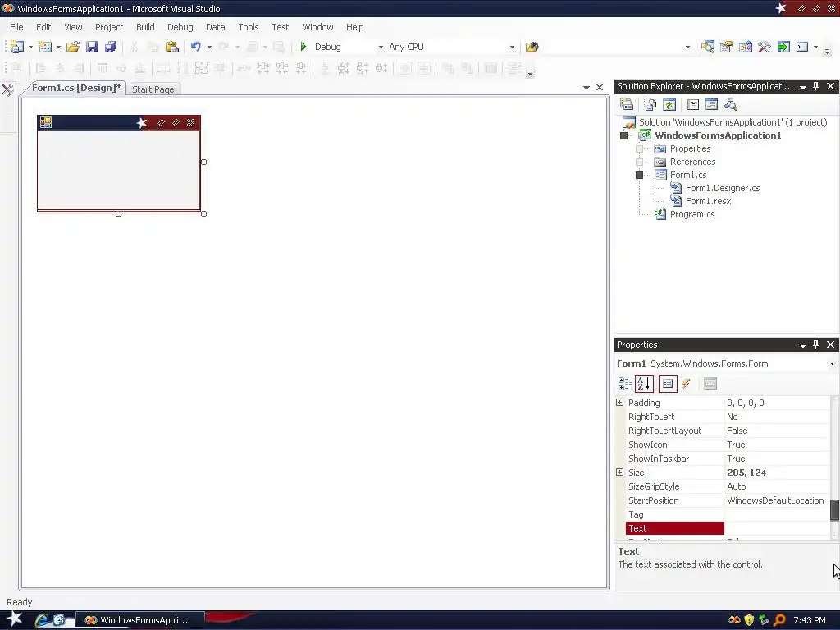Click the security shield tray icon
The height and width of the screenshot is (630, 840).
(x=749, y=620)
